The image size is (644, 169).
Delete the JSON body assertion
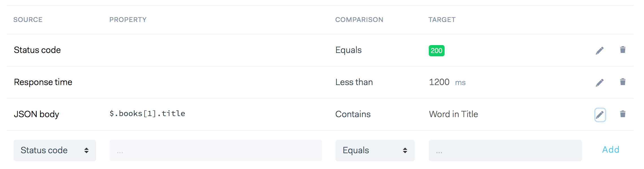tap(623, 114)
